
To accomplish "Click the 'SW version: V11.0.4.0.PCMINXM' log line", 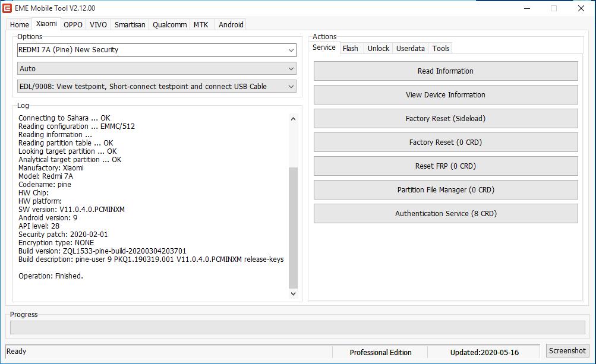I will (x=71, y=210).
